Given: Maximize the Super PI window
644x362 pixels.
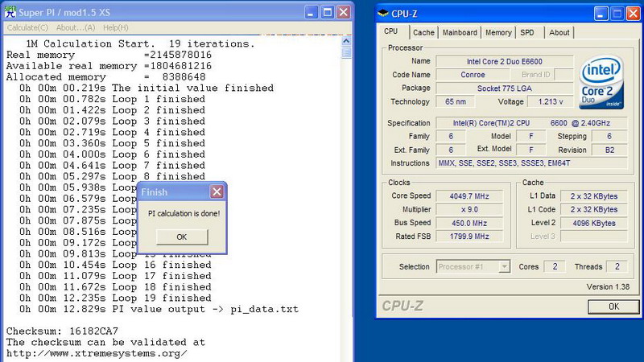Looking at the screenshot, I should pos(328,12).
